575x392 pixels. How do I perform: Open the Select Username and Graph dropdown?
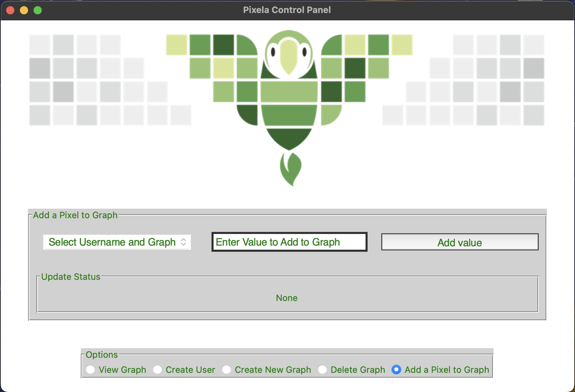pos(117,242)
